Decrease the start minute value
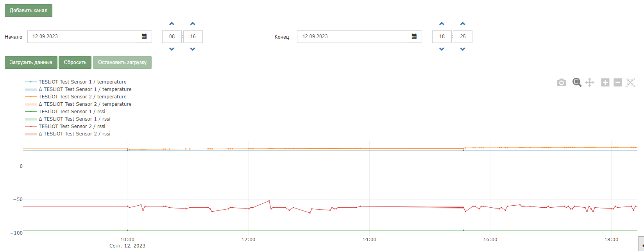 (193, 49)
